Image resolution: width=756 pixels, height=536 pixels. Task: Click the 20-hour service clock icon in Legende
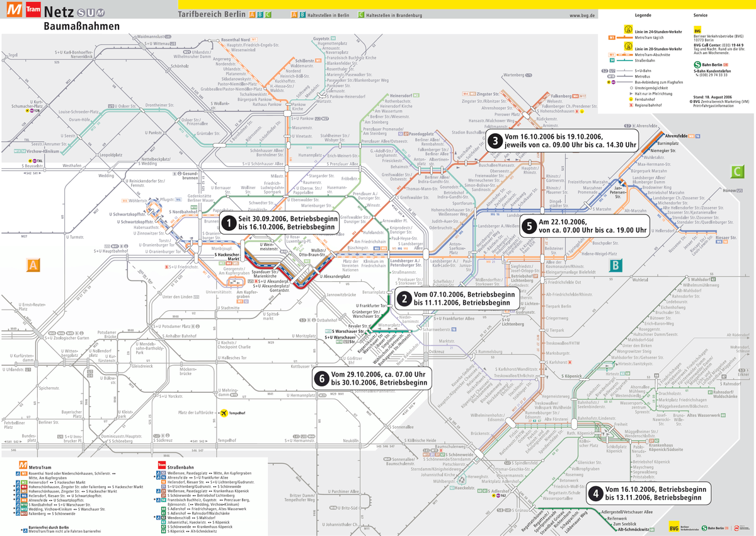coord(627,45)
